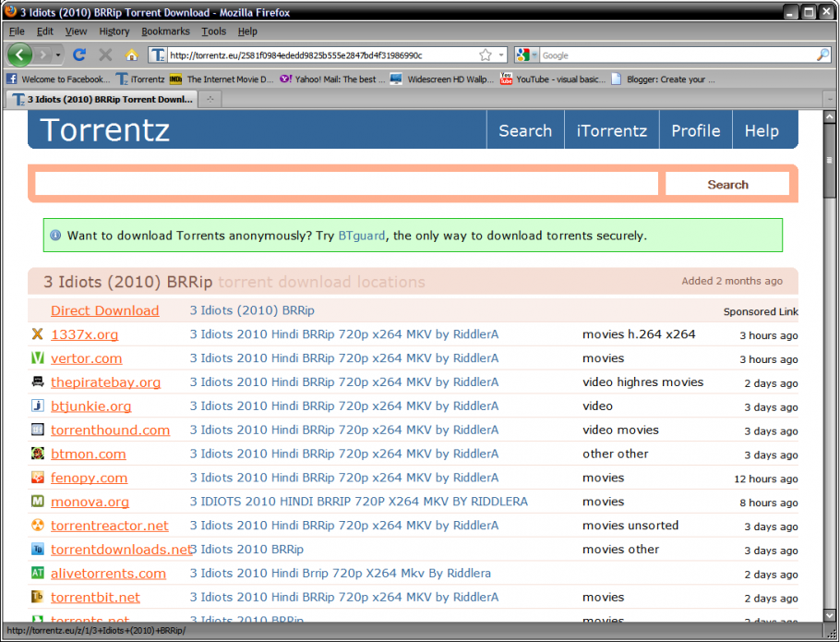
Task: Go back with the green Back arrow
Action: point(19,55)
